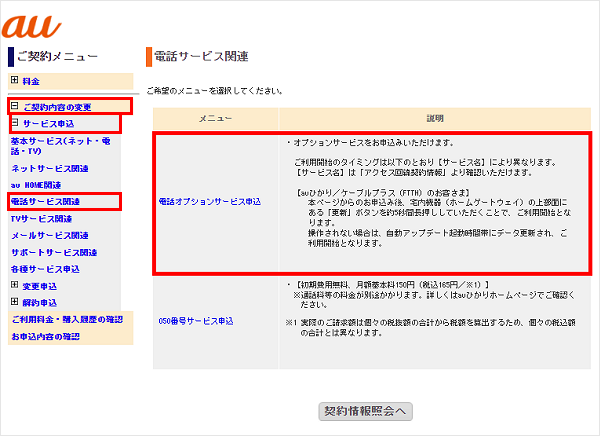Click 電話オプションサービス申込 link
This screenshot has width=600, height=436.
[x=209, y=202]
